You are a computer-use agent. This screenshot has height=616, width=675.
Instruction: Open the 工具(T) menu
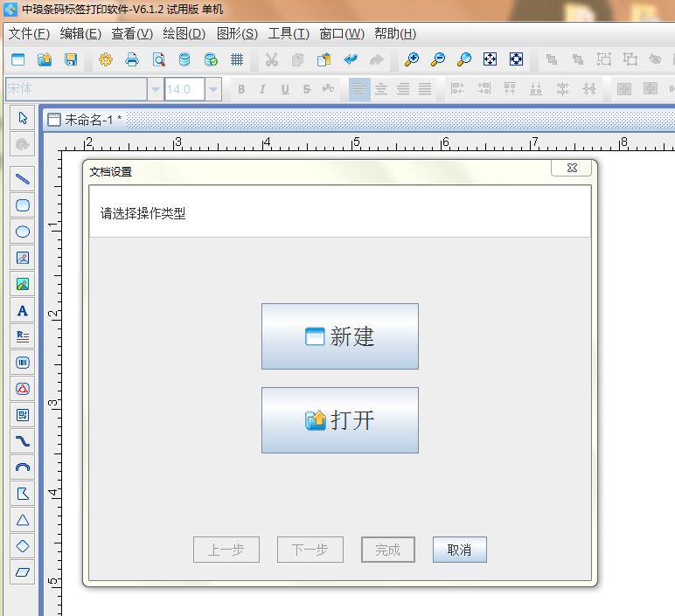289,34
